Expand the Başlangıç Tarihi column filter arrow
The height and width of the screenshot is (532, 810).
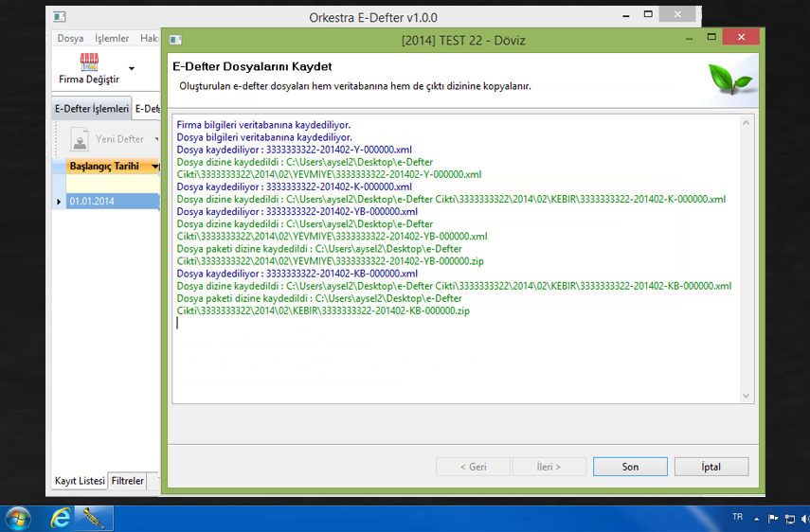pos(155,167)
